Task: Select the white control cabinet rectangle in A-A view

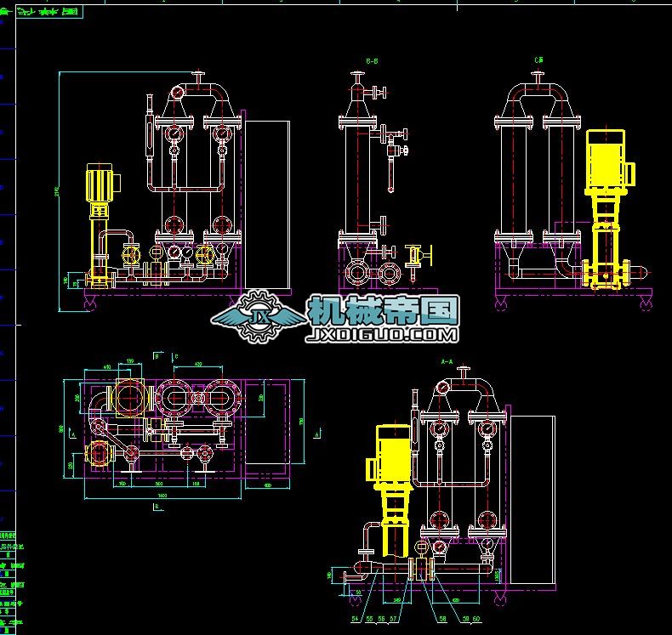Action: pos(532,499)
